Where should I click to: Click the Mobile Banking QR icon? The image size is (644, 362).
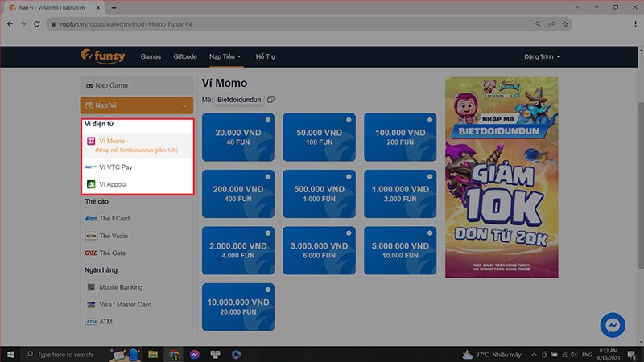(91, 287)
